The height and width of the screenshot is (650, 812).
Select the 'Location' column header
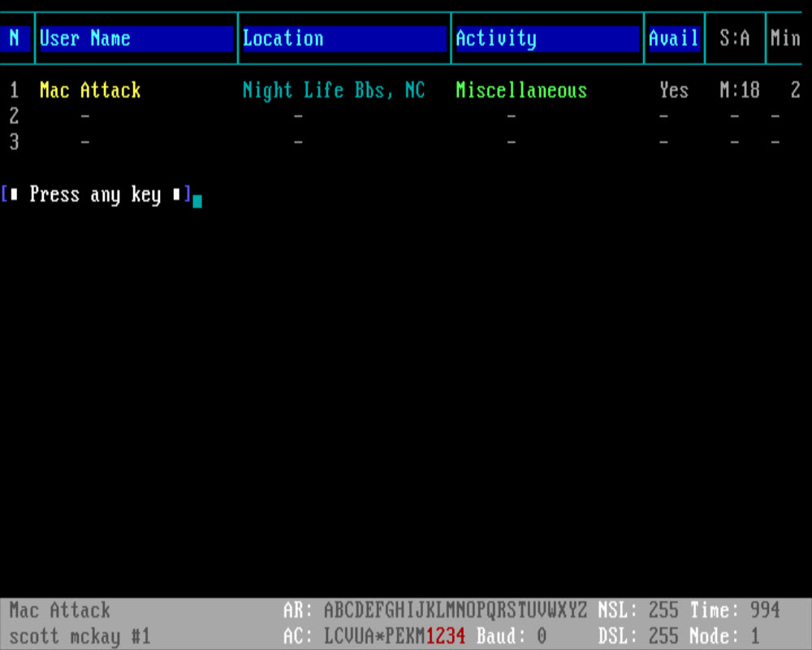[x=283, y=38]
